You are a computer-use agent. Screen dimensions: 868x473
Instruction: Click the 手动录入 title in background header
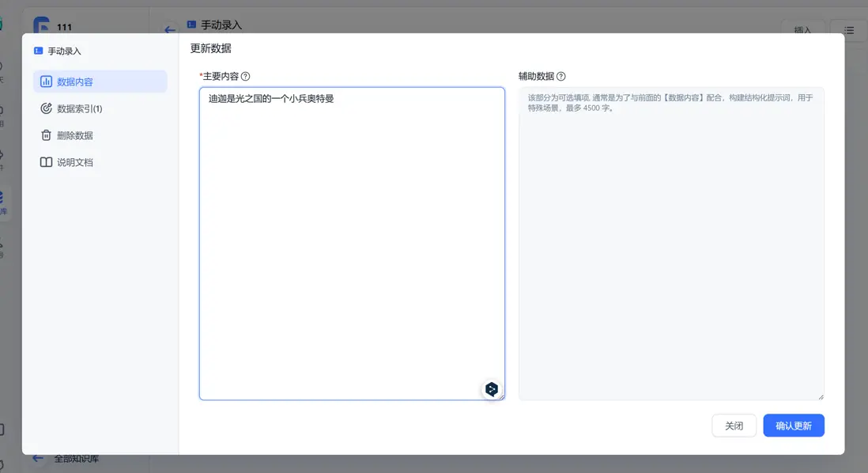[221, 25]
